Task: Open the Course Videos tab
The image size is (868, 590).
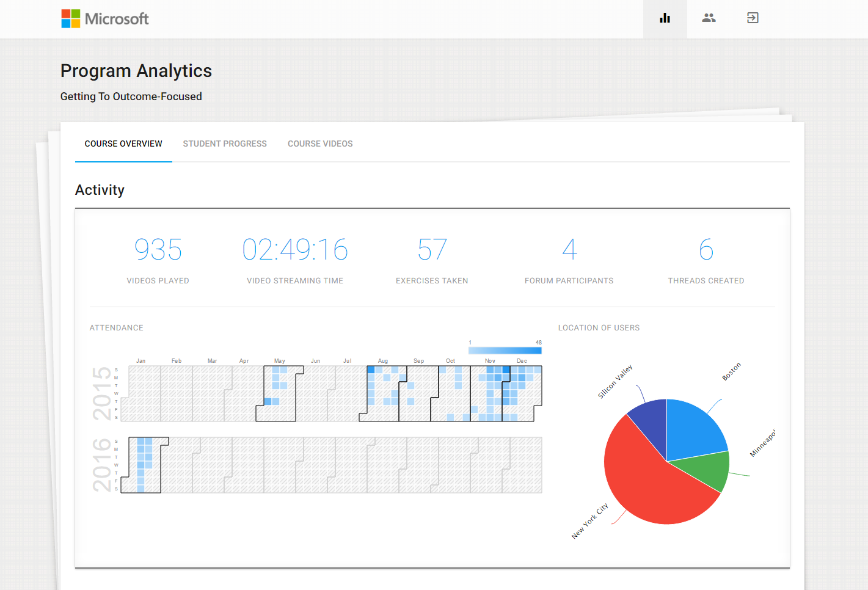Action: pyautogui.click(x=320, y=144)
